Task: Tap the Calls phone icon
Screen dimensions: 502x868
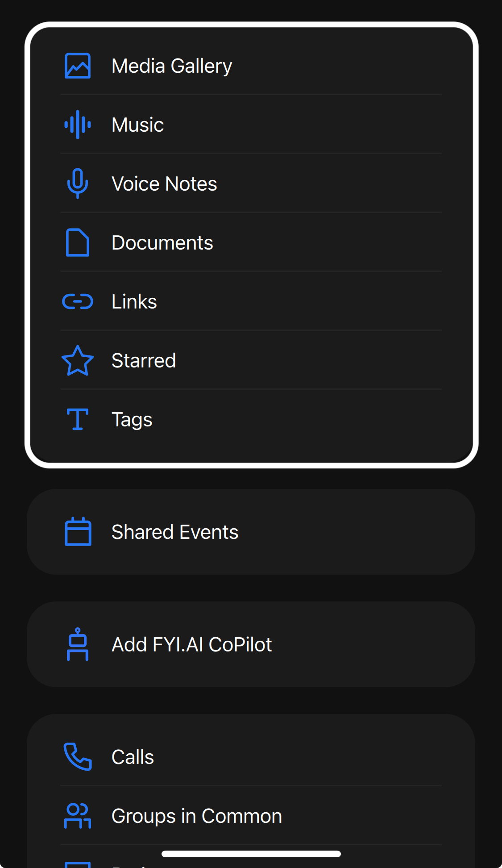Action: pos(78,756)
